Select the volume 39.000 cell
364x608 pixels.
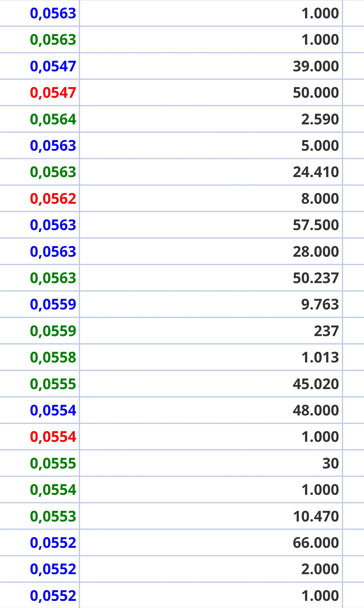pyautogui.click(x=316, y=66)
